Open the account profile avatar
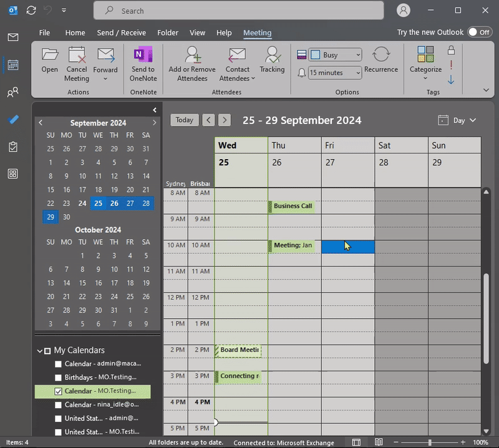 403,11
